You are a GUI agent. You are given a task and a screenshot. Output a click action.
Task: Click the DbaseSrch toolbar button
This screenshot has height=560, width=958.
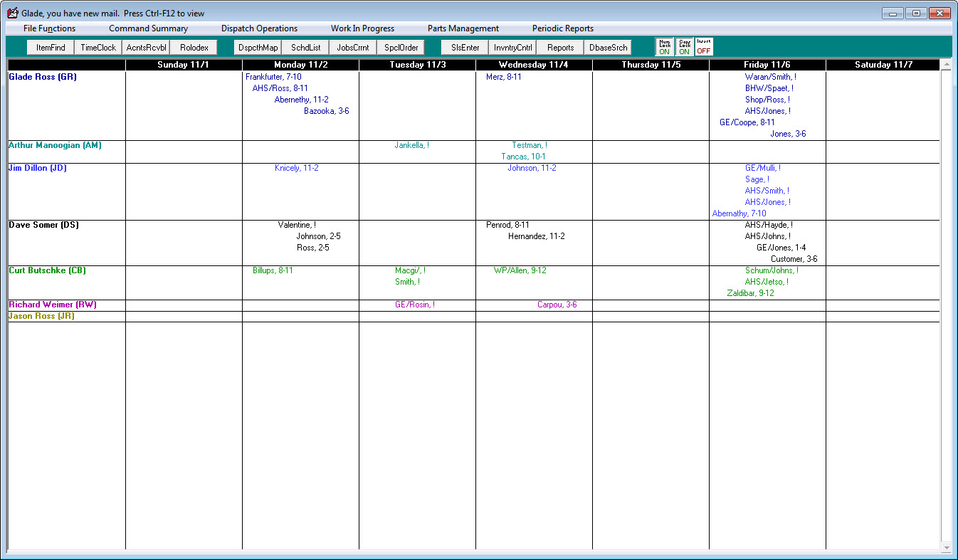(609, 48)
